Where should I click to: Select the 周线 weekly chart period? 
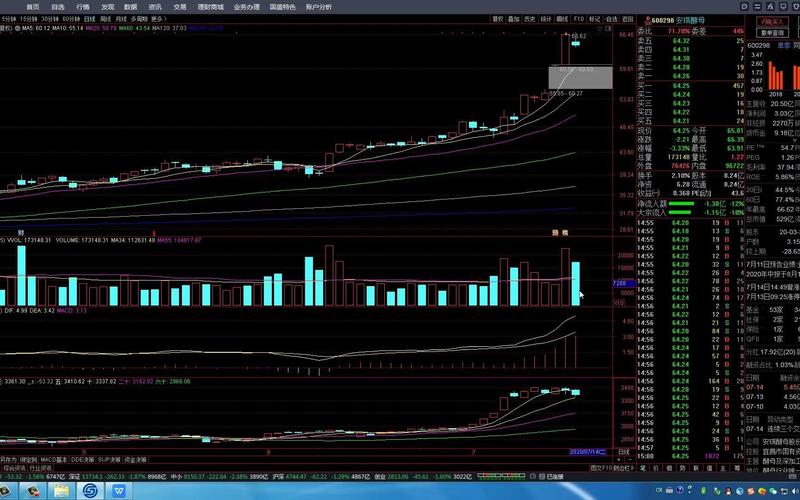106,19
